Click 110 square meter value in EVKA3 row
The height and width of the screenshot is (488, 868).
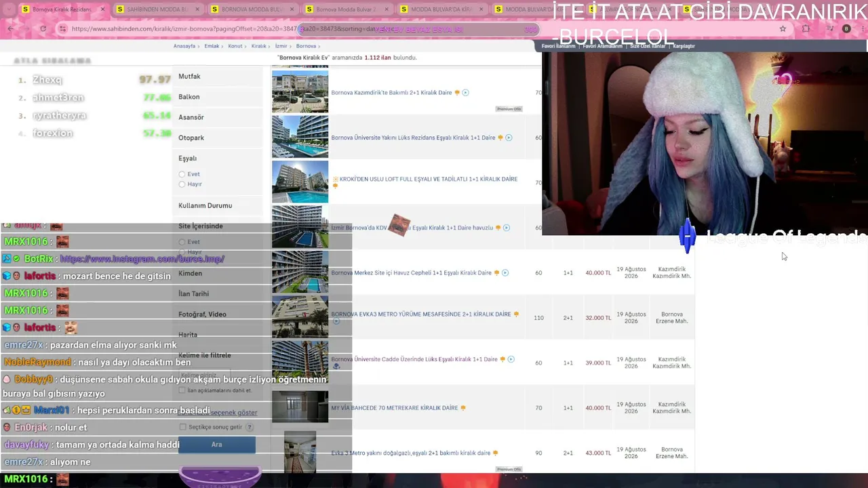(538, 318)
